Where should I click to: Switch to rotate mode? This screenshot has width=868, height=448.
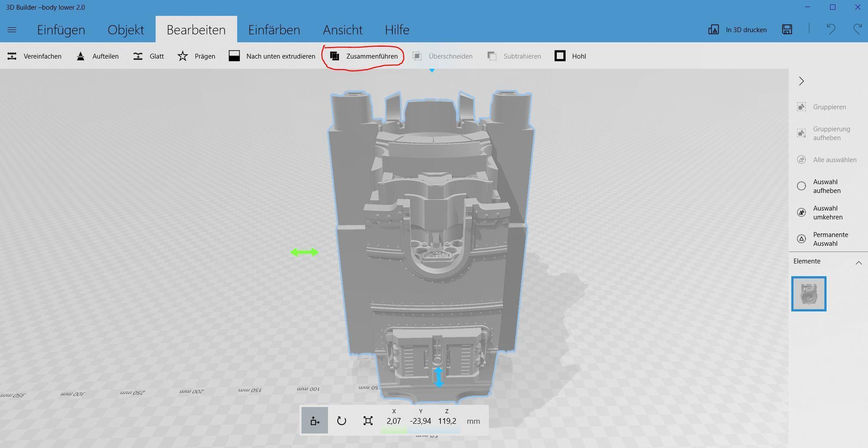[x=341, y=421]
